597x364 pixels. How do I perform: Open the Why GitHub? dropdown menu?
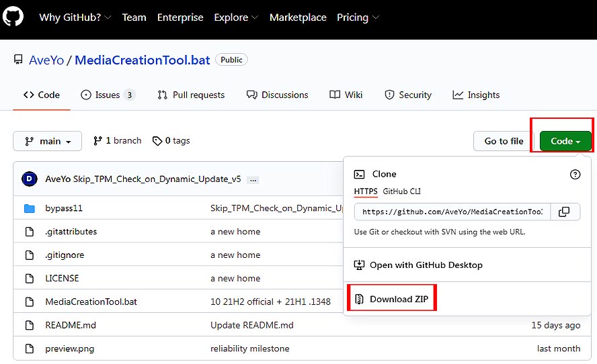[75, 17]
